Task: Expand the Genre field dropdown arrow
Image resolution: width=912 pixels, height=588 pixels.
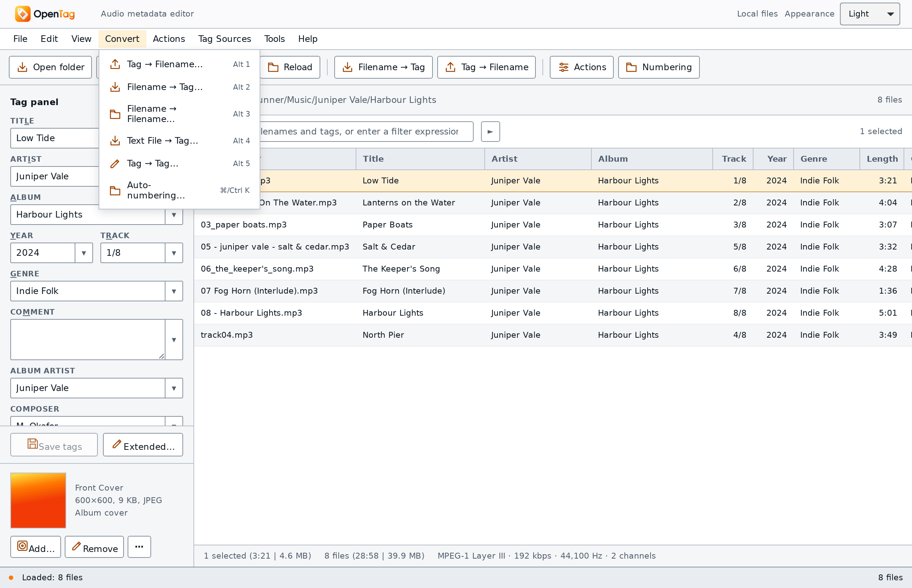Action: coord(174,291)
